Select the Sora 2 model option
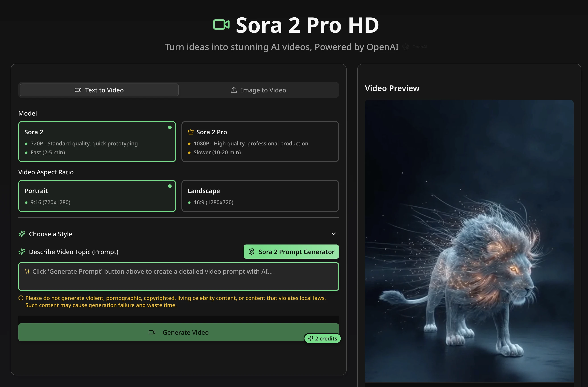The image size is (588, 387). click(97, 142)
